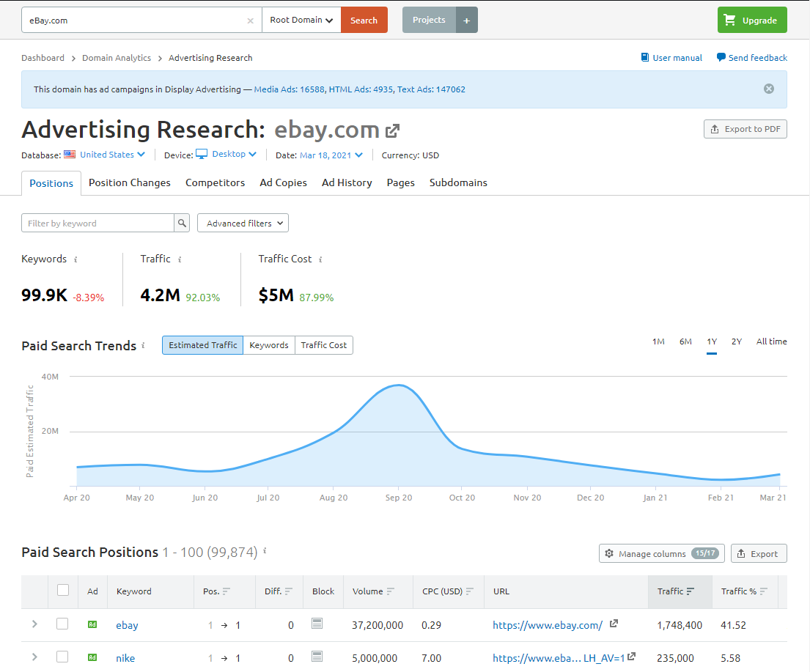This screenshot has height=672, width=810.
Task: Expand the nike keyword row
Action: click(34, 657)
